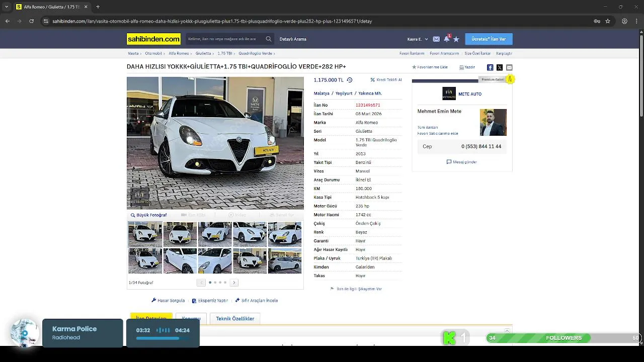Click Favori Satıcılarıma ekle link
This screenshot has width=644, height=362.
[x=438, y=133]
